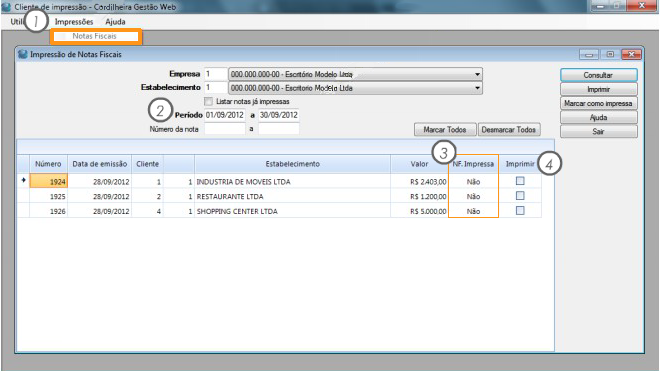Sort by Estabelecimento column header
Screen dimensions: 660x371
tap(293, 164)
